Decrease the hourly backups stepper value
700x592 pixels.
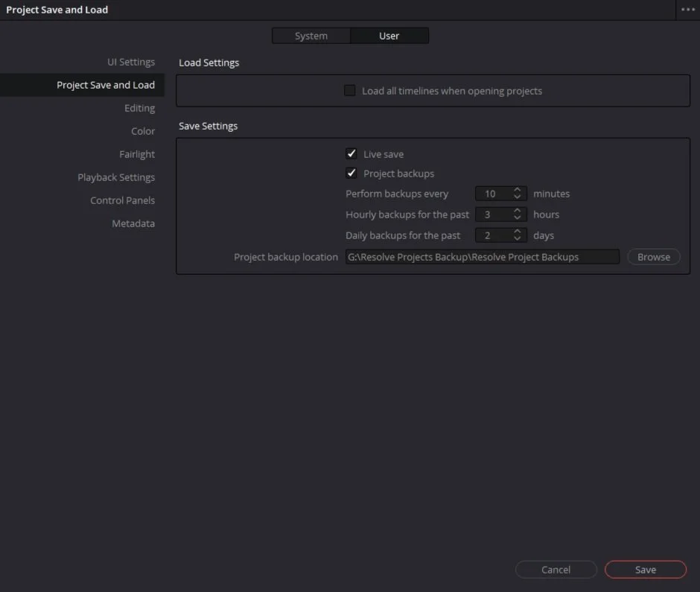tap(518, 217)
